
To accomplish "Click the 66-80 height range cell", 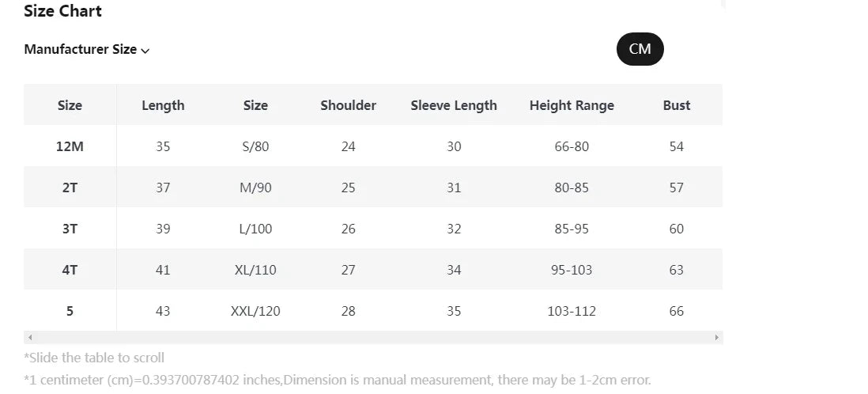I will click(572, 146).
